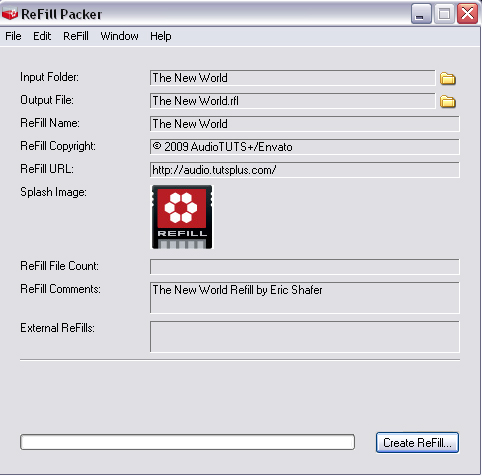Click the Input Folder browse folder icon
This screenshot has width=482, height=476.
pos(448,79)
